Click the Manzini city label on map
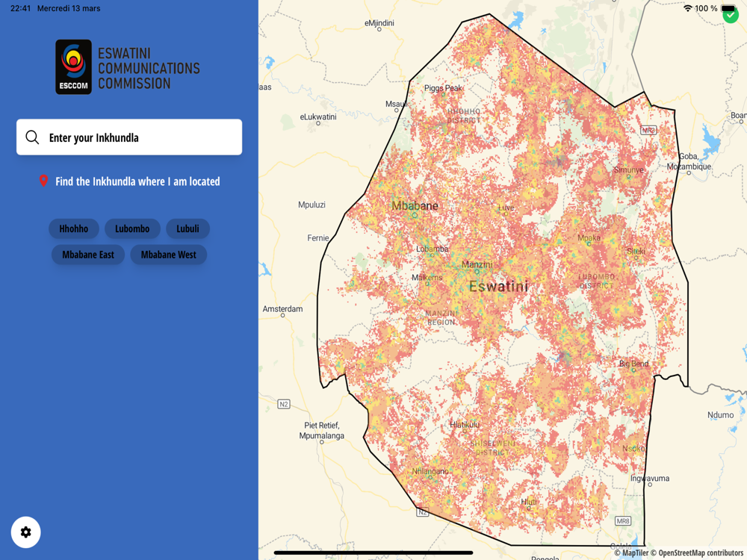 click(x=477, y=264)
